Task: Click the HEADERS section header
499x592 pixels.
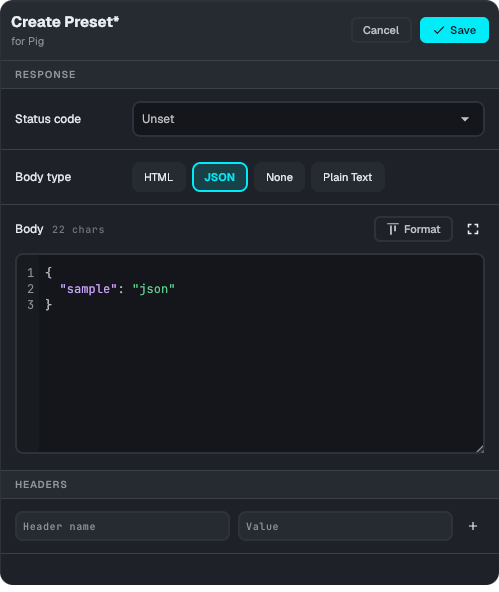Action: tap(41, 484)
